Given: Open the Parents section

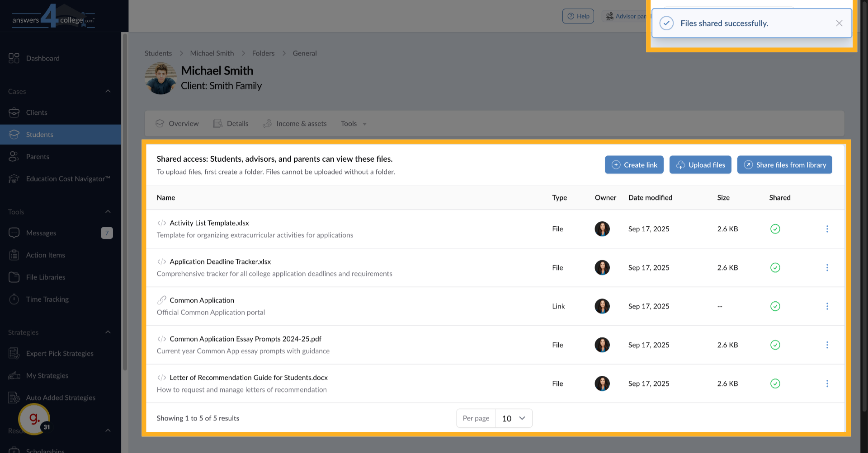Looking at the screenshot, I should (37, 156).
